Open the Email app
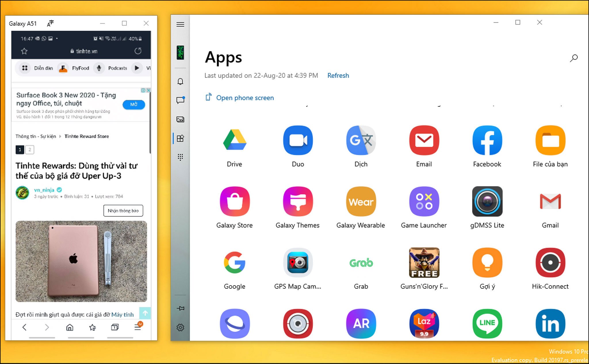 424,140
